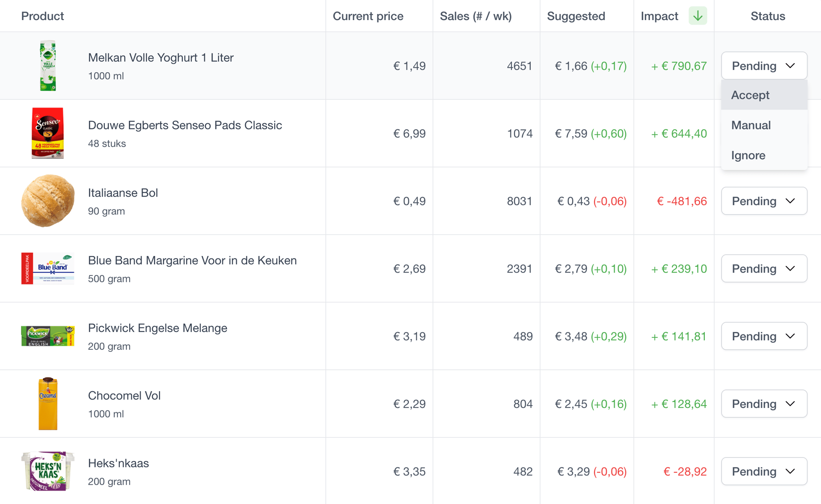Click suggested price € 3,48 (+0,29)

[x=591, y=337]
